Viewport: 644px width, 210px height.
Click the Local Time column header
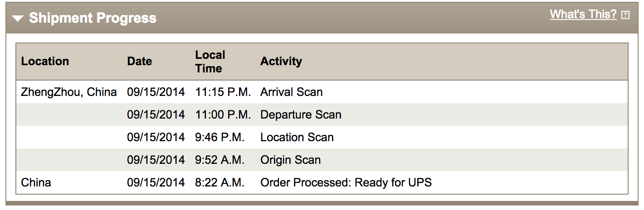click(x=210, y=62)
